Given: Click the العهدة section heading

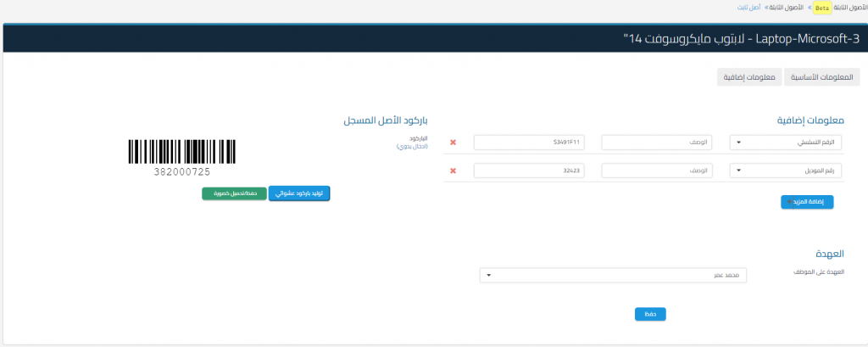Looking at the screenshot, I should pyautogui.click(x=830, y=254).
